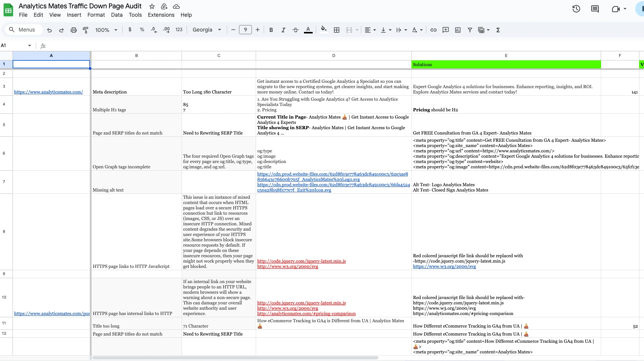Insert a comment from the toolbar
This screenshot has height=361, width=644.
[x=446, y=30]
